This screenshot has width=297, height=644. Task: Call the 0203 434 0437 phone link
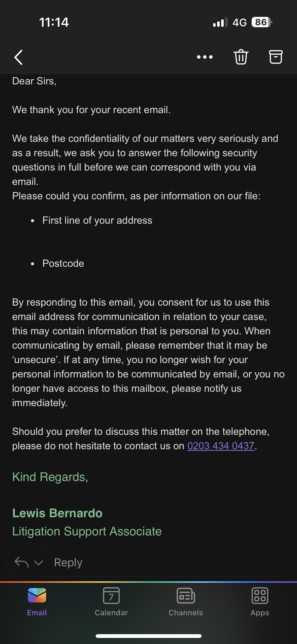point(221,446)
